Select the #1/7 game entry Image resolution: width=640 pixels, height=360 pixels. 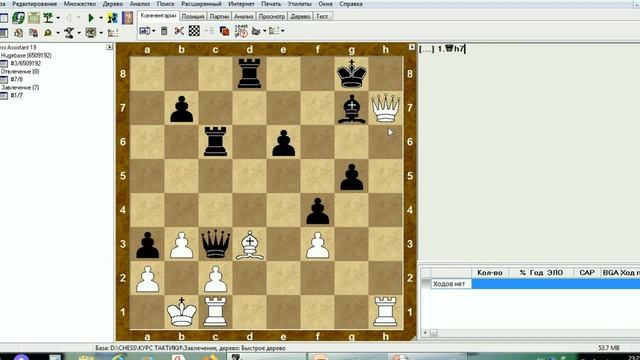click(x=17, y=95)
